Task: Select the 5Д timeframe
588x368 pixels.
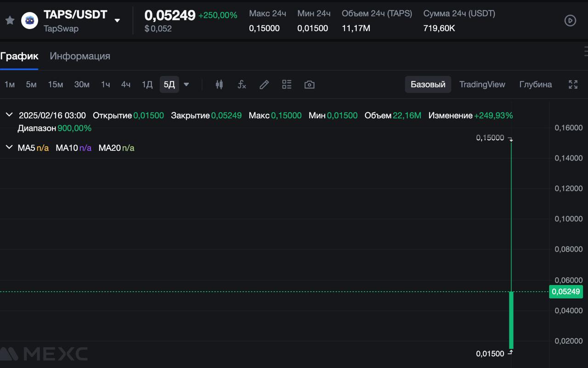Action: tap(170, 85)
